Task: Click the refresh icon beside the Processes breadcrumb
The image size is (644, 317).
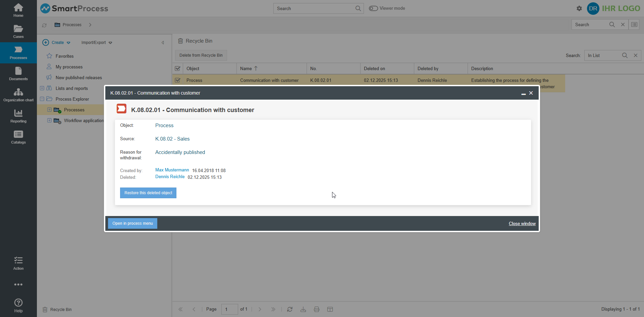Action: click(44, 25)
